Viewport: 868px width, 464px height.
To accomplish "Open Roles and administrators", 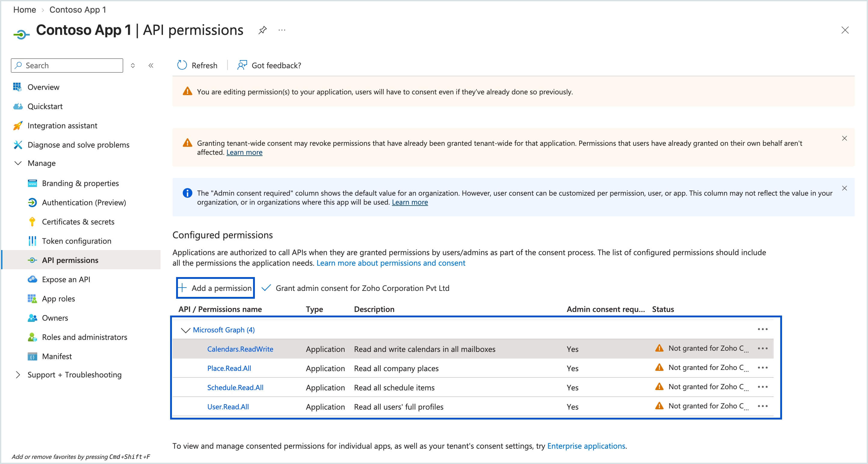I will (x=84, y=337).
